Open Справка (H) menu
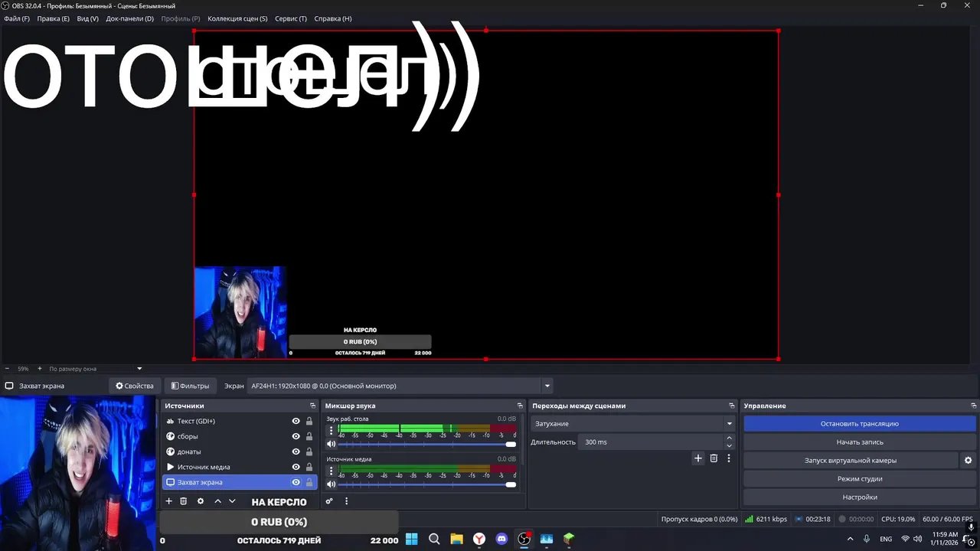Screen dimensions: 980x551 [x=333, y=18]
